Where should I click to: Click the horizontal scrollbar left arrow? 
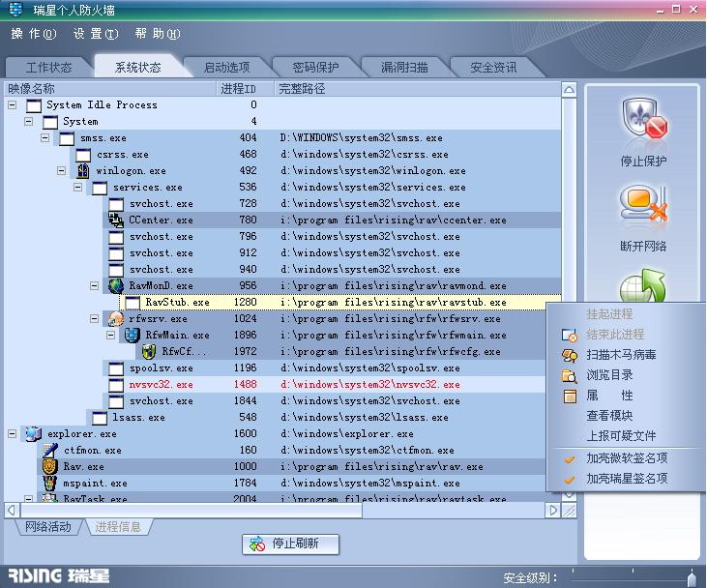[12, 511]
